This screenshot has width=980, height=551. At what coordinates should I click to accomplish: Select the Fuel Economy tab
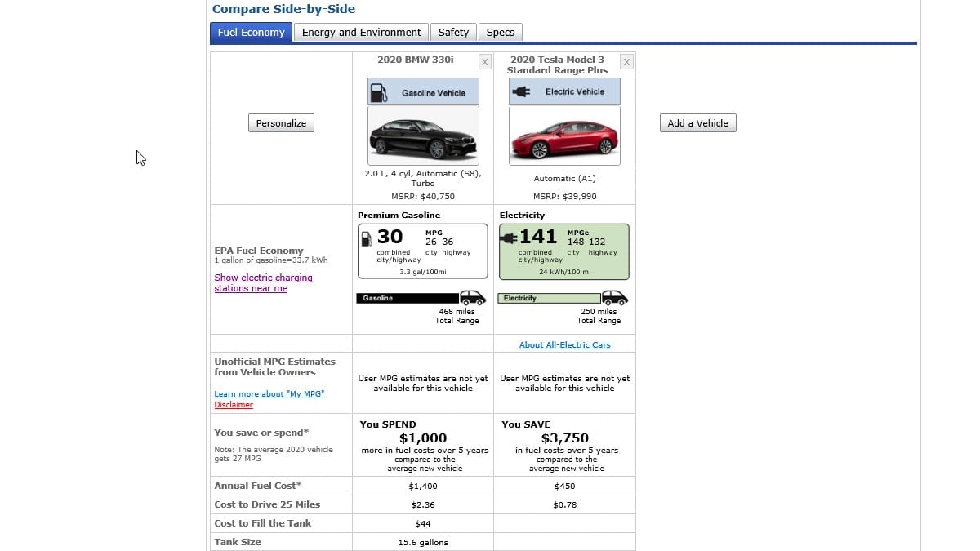point(251,33)
